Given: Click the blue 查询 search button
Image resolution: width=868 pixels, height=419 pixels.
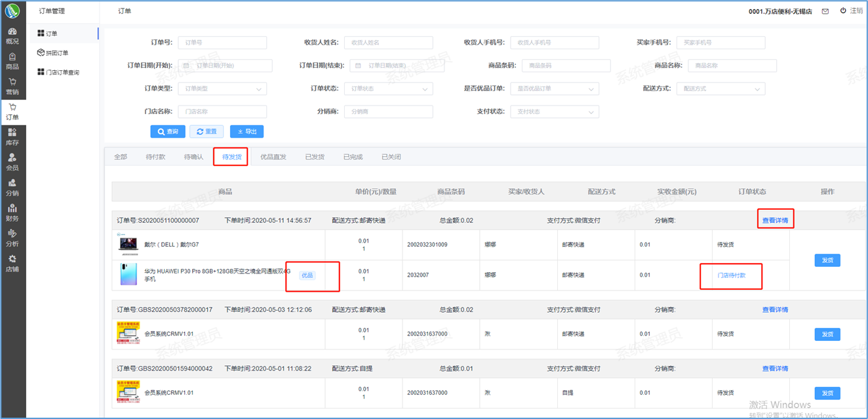Looking at the screenshot, I should click(168, 132).
